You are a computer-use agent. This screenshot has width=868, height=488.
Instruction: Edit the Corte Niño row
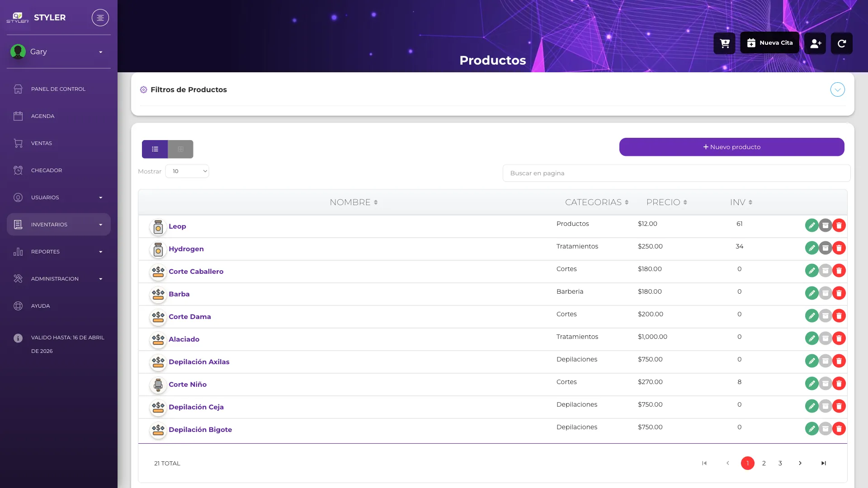click(811, 383)
